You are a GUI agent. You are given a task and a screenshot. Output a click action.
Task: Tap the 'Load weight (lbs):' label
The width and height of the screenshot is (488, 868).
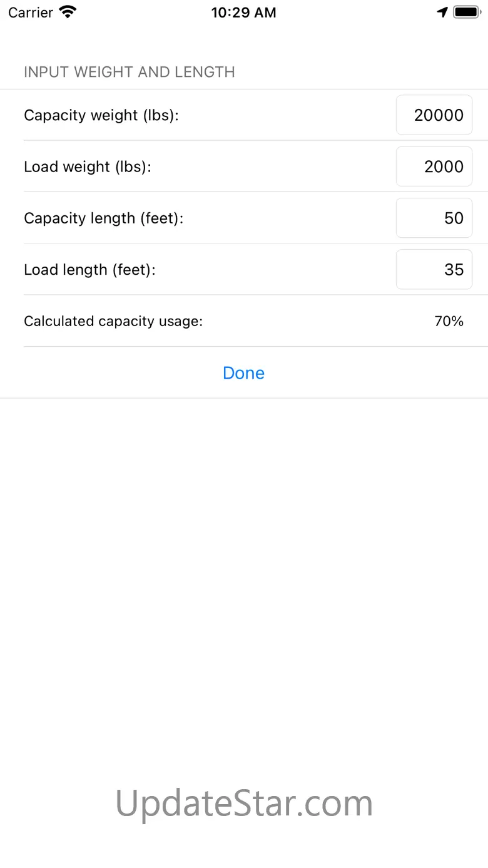88,166
